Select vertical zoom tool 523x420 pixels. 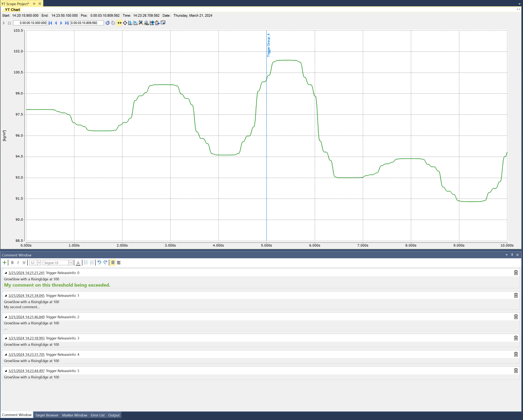(x=136, y=23)
